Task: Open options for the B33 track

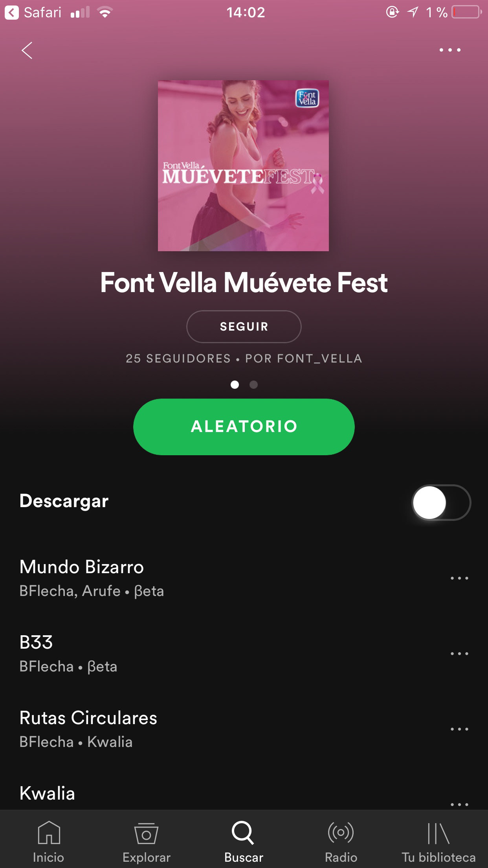Action: coord(459,653)
